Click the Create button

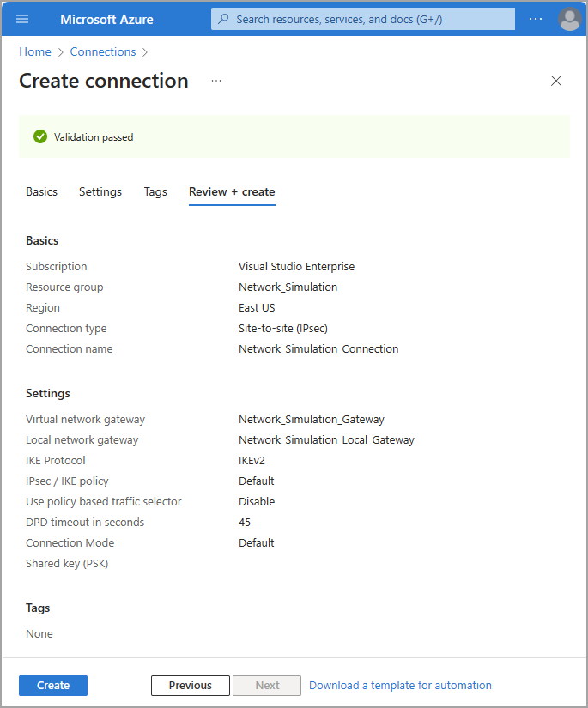click(x=53, y=686)
